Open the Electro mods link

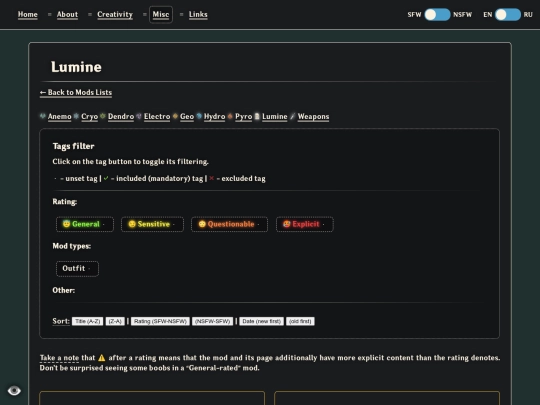pyautogui.click(x=157, y=116)
